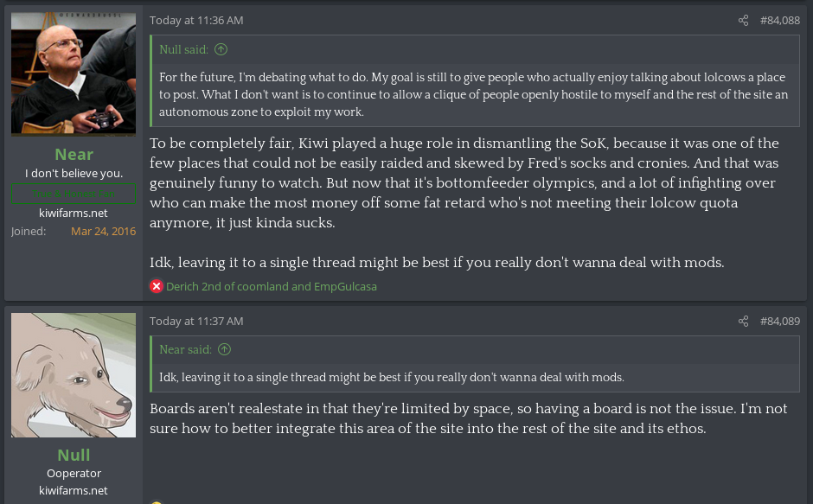This screenshot has width=813, height=504.
Task: Click up-arrow icon beside "Near said:"
Action: (224, 350)
